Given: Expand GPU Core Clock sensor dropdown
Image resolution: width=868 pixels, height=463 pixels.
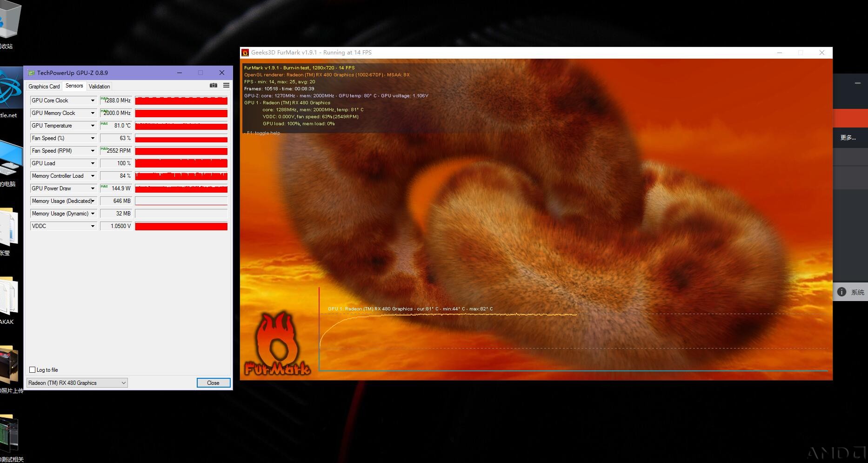Looking at the screenshot, I should point(93,101).
